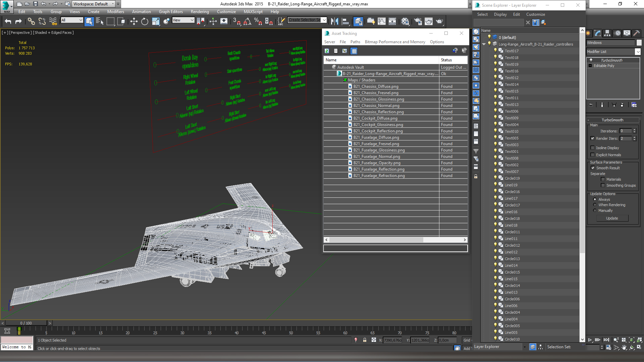
Task: Toggle Window/Crossing selection mode
Action: pyautogui.click(x=121, y=21)
